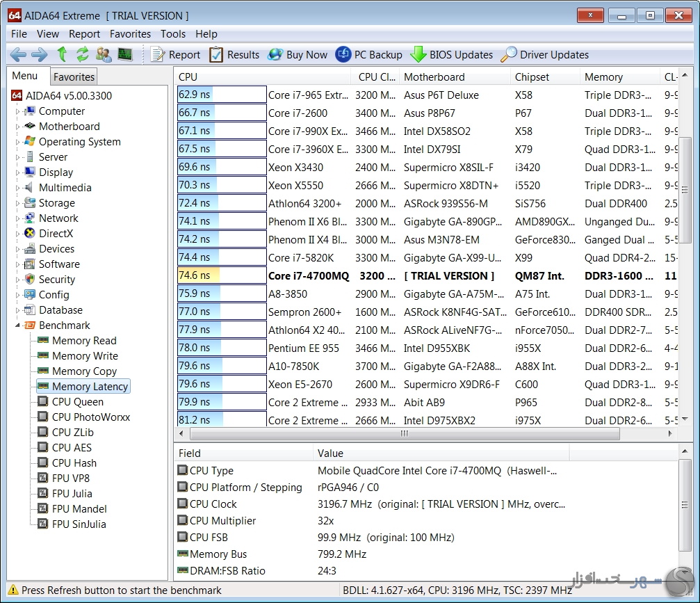
Task: Click the green Refresh toolbar icon
Action: point(83,54)
